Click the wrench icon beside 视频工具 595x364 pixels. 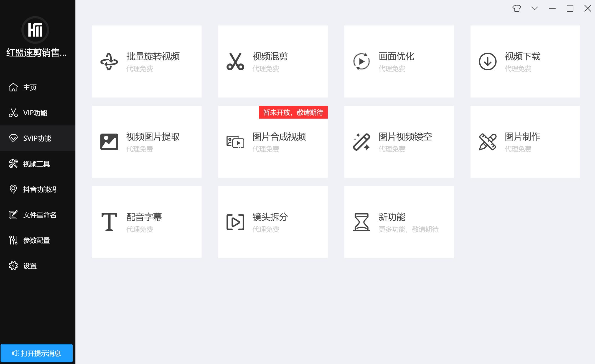click(x=13, y=164)
